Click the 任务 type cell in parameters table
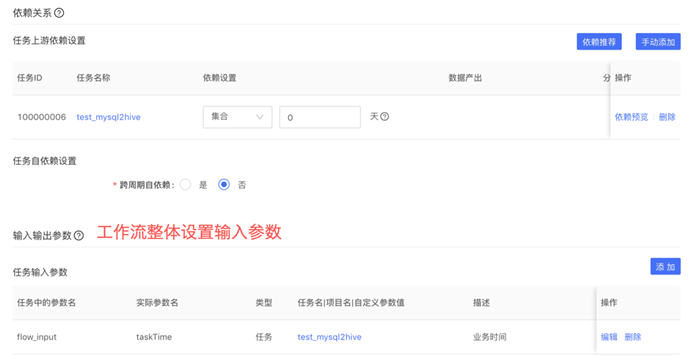The image size is (697, 361). [264, 337]
